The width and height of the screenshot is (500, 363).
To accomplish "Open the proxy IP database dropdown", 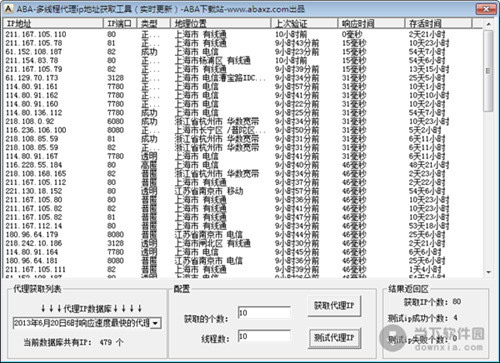I will (155, 323).
